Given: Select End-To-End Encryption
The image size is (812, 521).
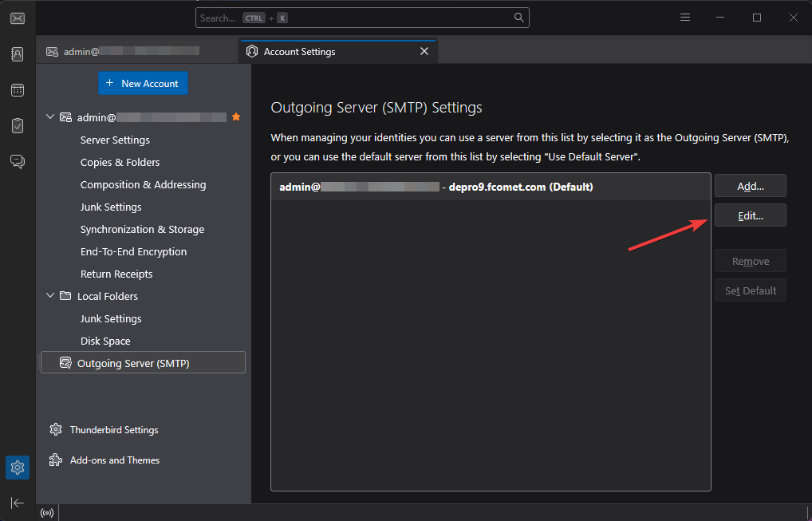Looking at the screenshot, I should (134, 251).
